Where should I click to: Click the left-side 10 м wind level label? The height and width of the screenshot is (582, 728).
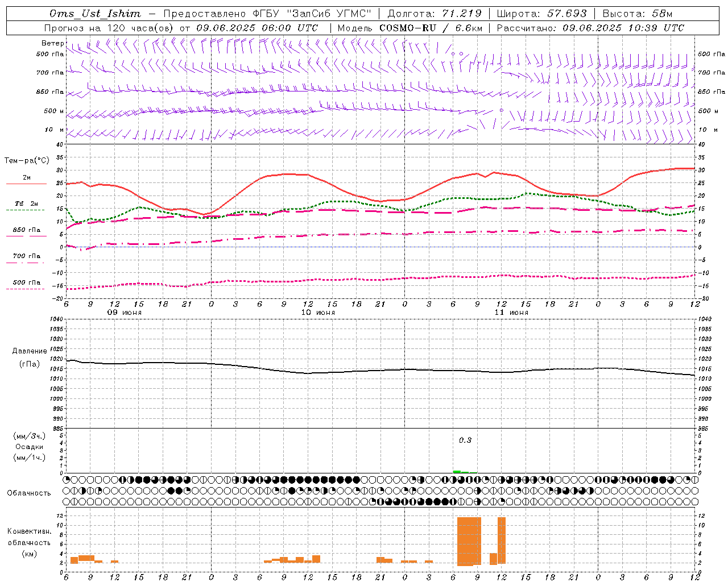click(x=54, y=130)
